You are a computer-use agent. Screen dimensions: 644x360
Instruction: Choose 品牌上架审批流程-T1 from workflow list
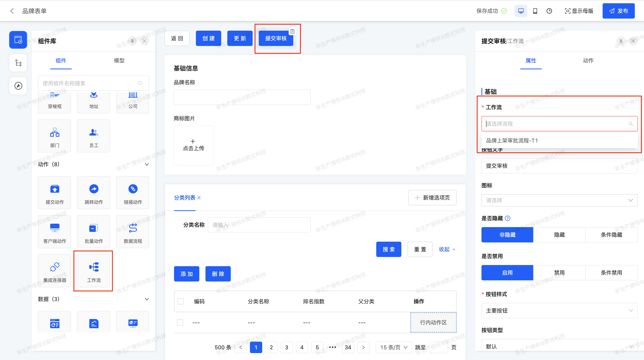coord(559,140)
